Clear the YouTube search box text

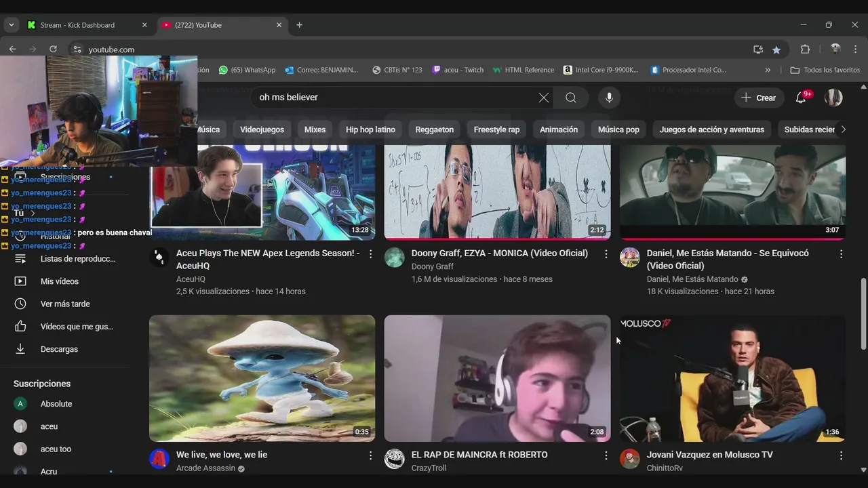pos(543,98)
